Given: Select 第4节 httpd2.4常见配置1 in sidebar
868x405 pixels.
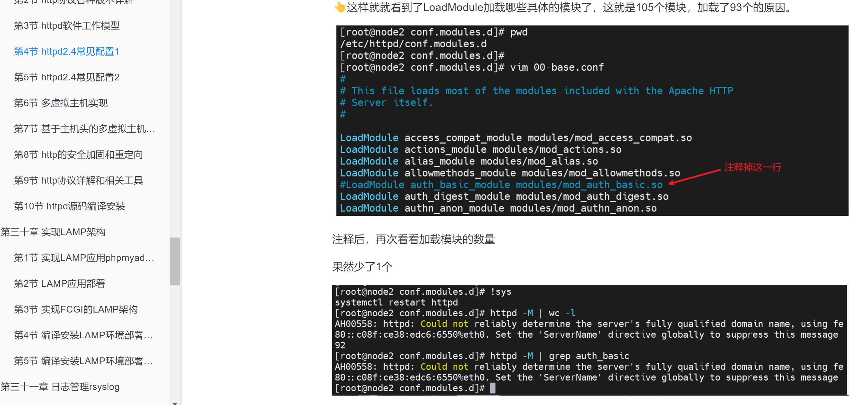Looking at the screenshot, I should pos(66,52).
